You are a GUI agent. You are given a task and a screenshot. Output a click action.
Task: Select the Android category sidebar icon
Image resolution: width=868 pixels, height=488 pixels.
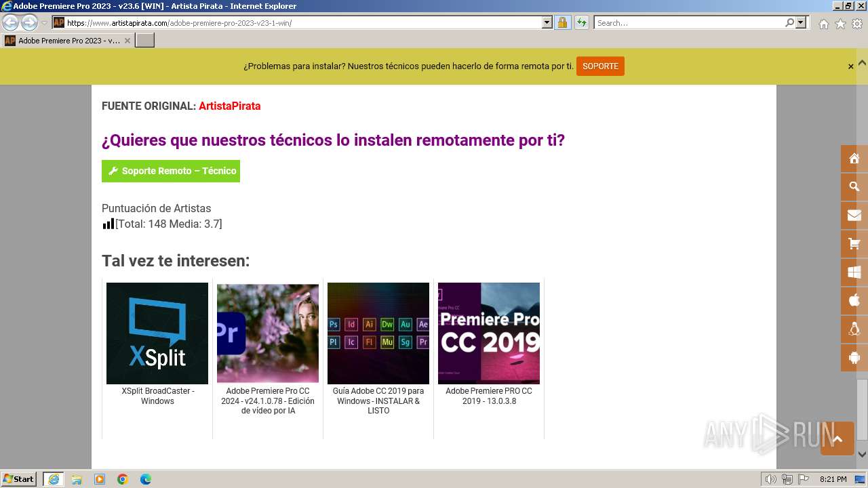click(854, 357)
